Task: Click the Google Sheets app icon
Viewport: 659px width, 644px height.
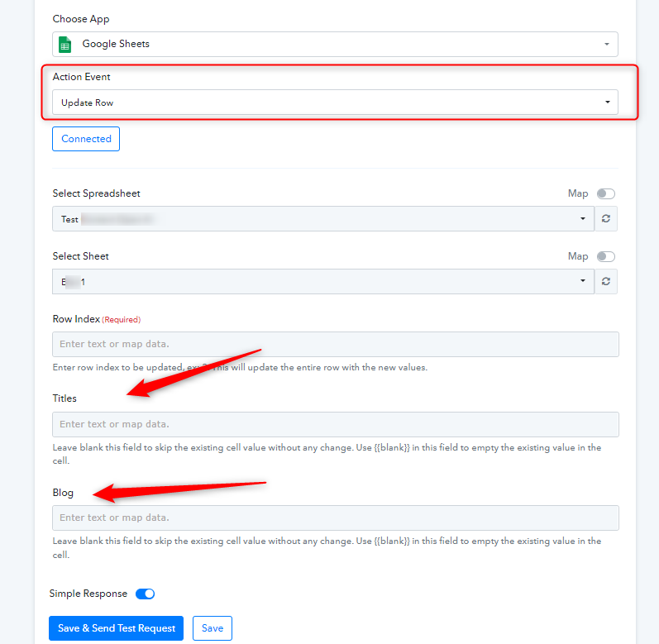Action: (x=64, y=44)
